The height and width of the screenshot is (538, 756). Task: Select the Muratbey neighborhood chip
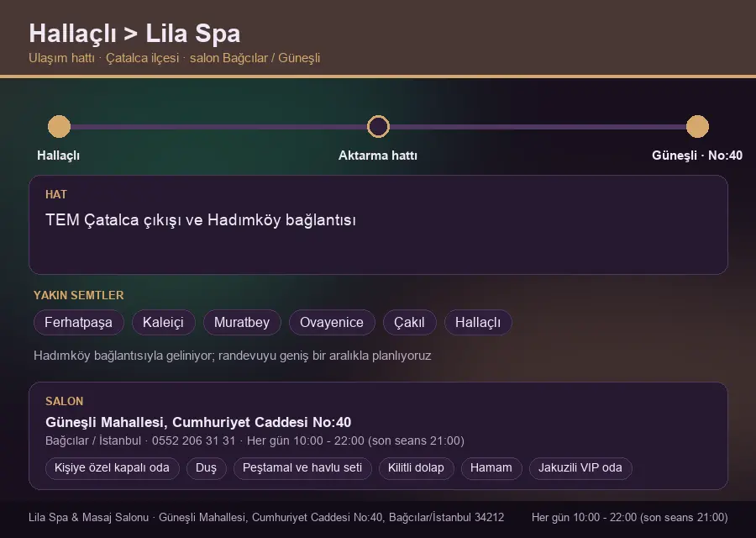(242, 322)
